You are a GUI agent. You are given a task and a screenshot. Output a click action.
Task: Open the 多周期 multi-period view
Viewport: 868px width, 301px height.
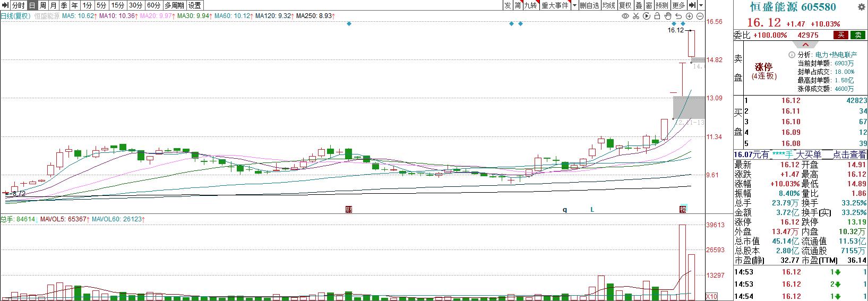174,5
